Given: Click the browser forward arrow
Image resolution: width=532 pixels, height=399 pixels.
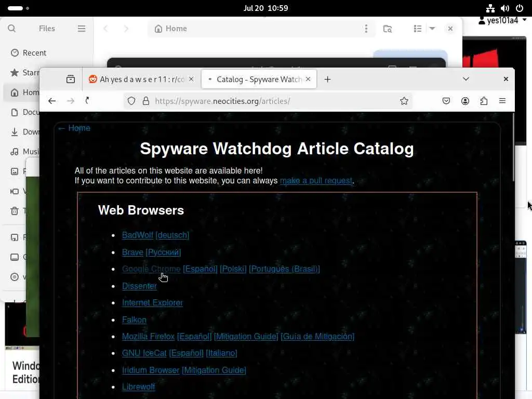Looking at the screenshot, I should [71, 101].
